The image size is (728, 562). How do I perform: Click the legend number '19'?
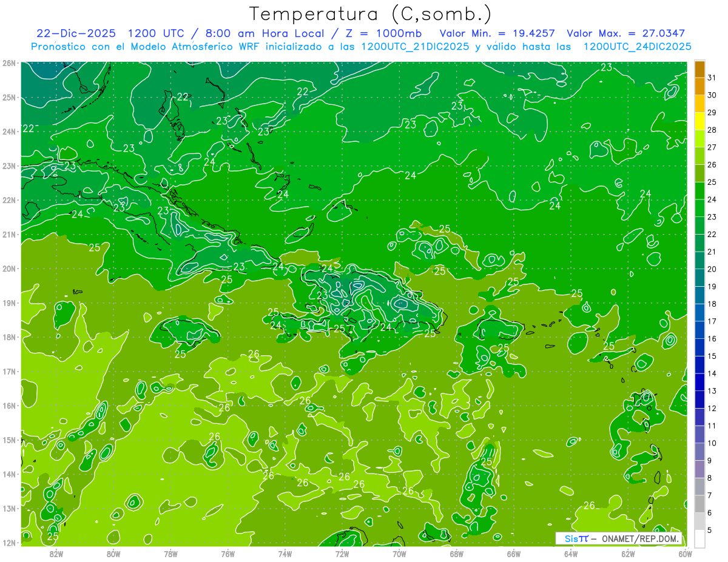coord(712,286)
